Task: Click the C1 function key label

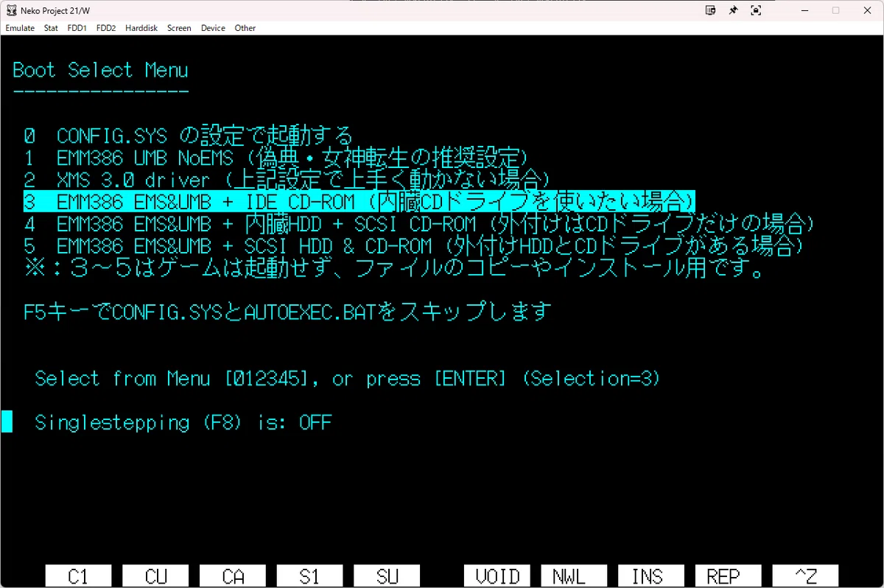Action: [78, 575]
